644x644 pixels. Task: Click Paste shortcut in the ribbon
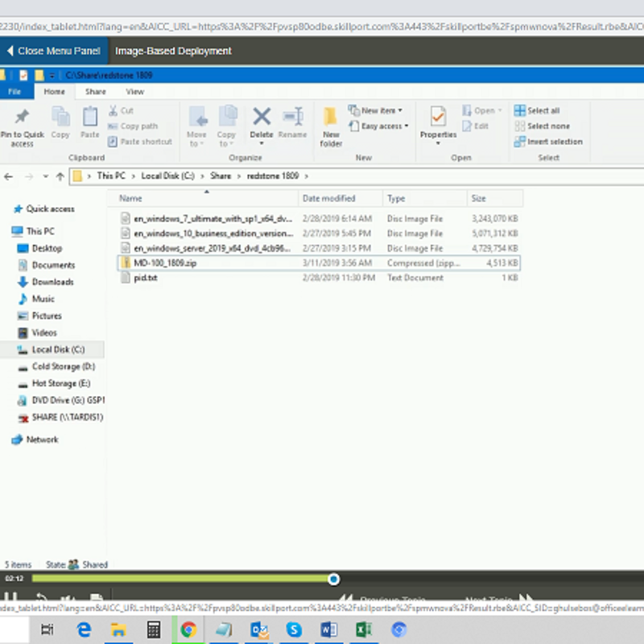[139, 142]
